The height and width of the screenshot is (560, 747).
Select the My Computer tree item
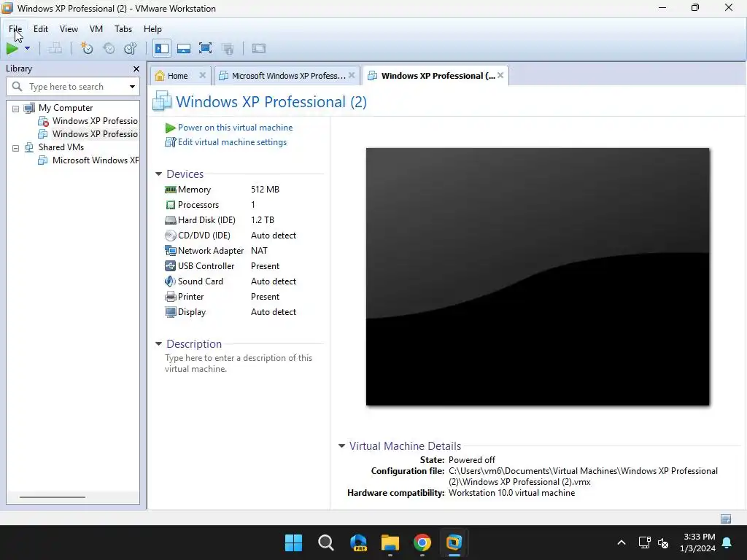(58, 108)
